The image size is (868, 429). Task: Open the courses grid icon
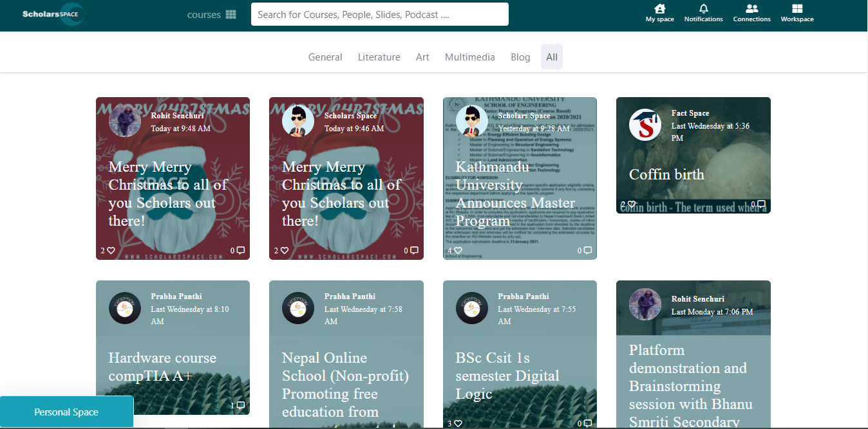tap(231, 15)
